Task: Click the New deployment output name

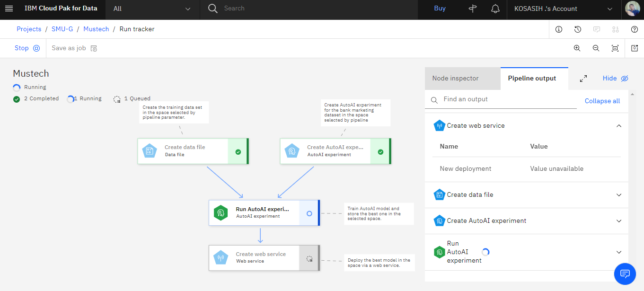Action: coord(465,168)
